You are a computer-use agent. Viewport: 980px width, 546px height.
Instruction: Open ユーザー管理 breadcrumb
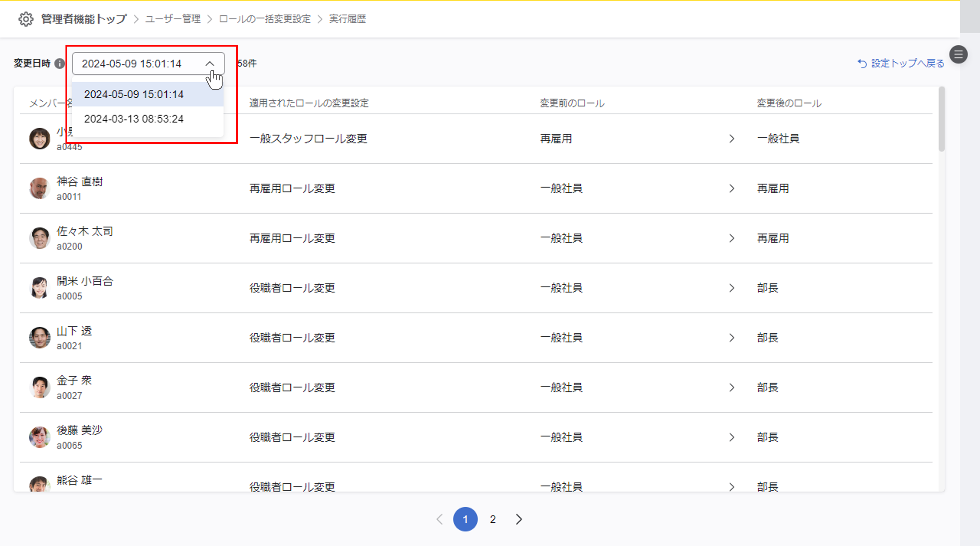(x=173, y=19)
